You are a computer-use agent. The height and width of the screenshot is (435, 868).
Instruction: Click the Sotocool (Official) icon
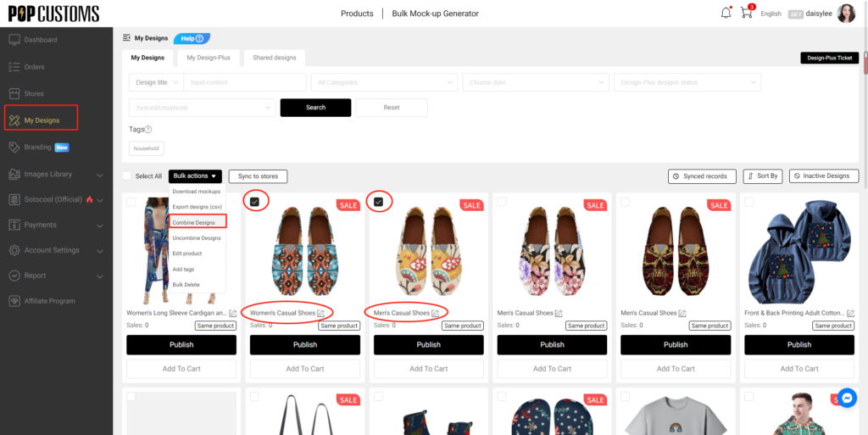14,199
